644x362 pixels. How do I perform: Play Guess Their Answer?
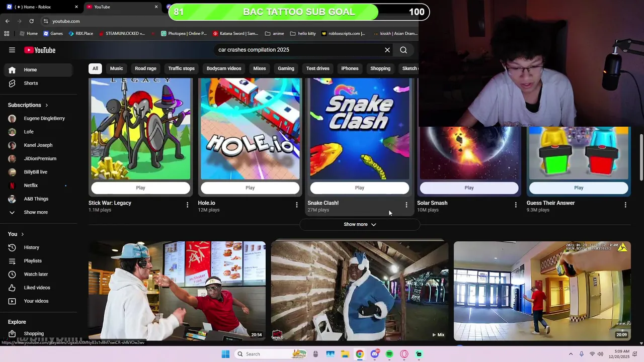coord(579,188)
